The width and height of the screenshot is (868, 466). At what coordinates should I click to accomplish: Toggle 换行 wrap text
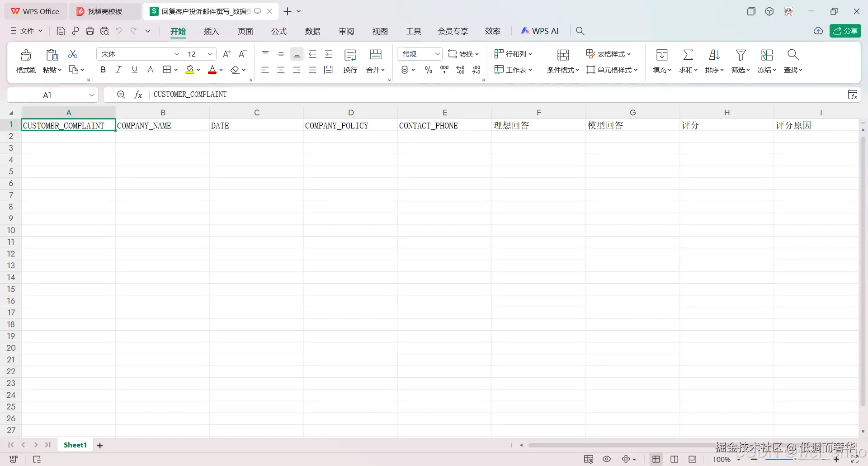point(350,61)
